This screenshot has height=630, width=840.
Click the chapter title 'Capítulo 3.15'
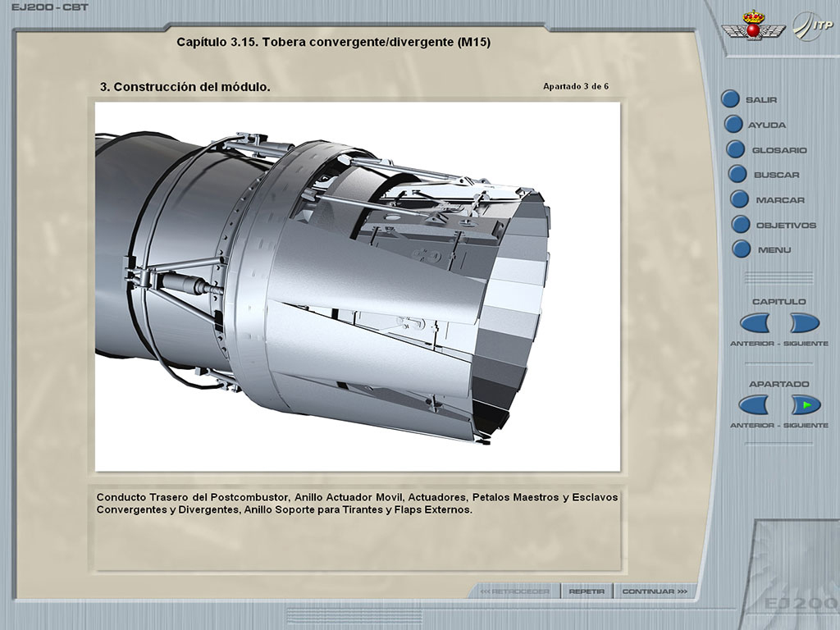point(333,42)
